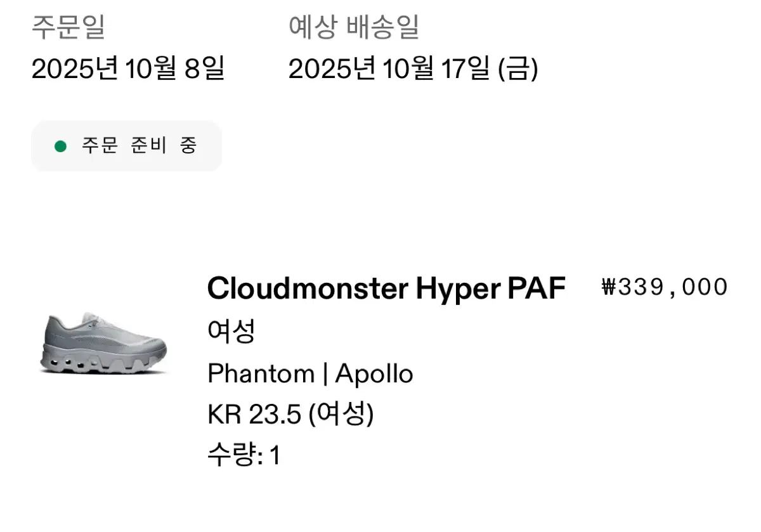Select the 2025년 10월 8일 order date

click(x=128, y=68)
